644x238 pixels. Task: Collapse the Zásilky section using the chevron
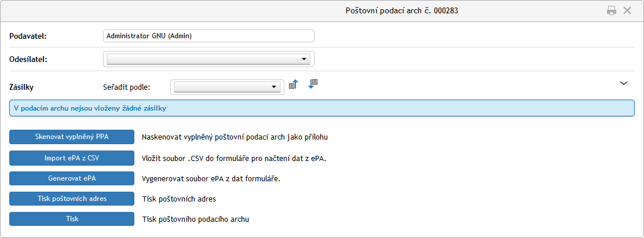click(x=624, y=83)
